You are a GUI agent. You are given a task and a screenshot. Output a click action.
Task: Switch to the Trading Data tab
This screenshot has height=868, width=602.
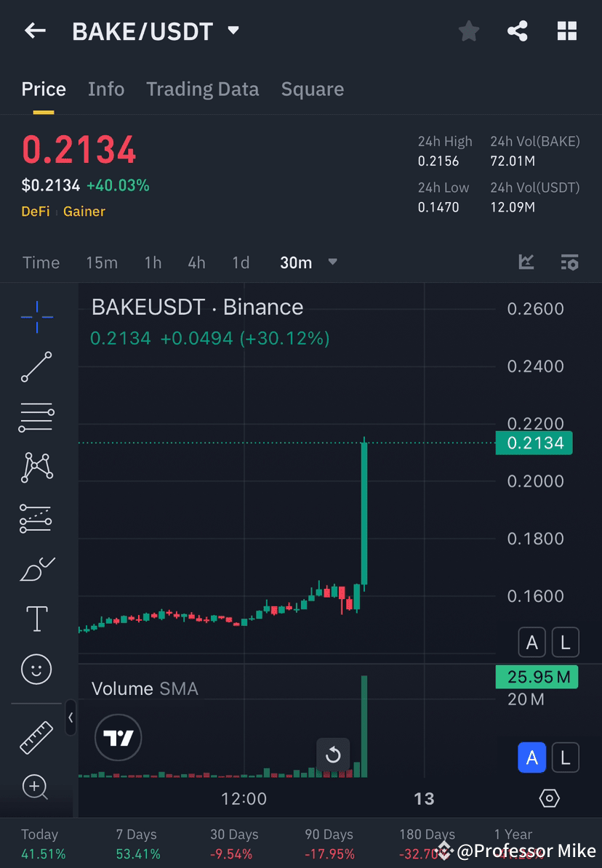point(202,89)
